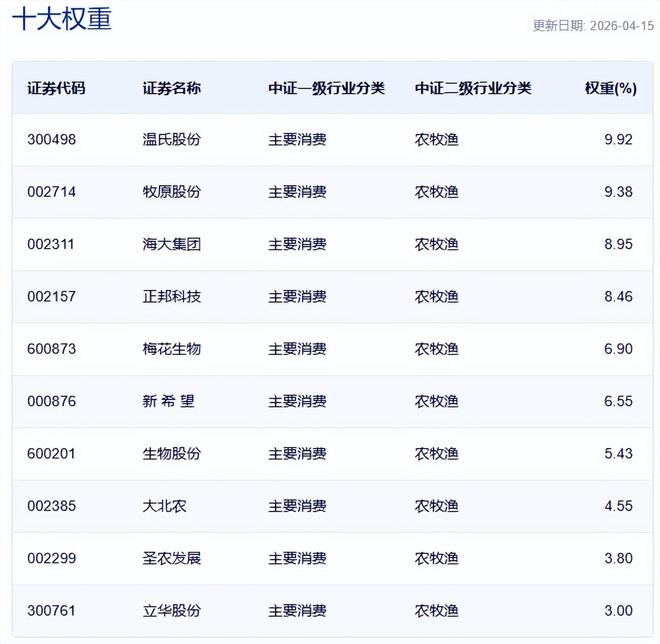
Task: Click the 中证二级行业分类 column header
Action: [473, 88]
